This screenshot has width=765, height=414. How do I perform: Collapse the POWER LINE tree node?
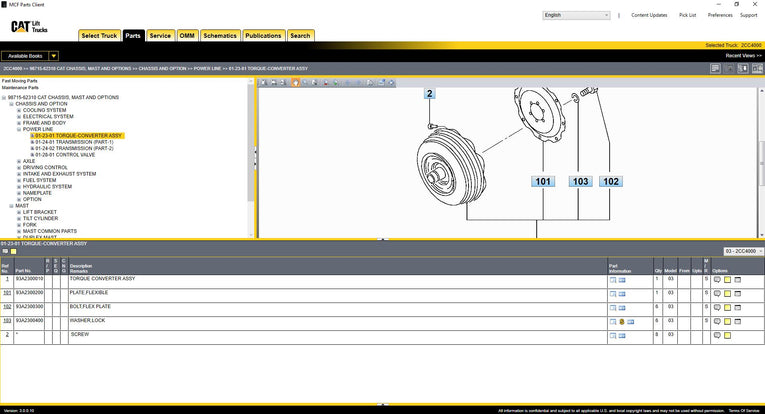pyautogui.click(x=18, y=129)
